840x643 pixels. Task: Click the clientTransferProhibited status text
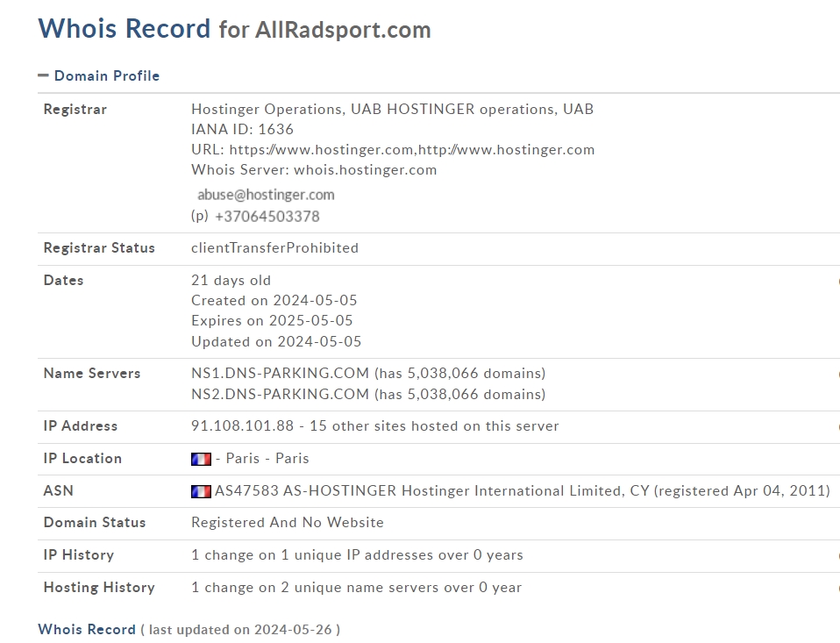pyautogui.click(x=274, y=247)
